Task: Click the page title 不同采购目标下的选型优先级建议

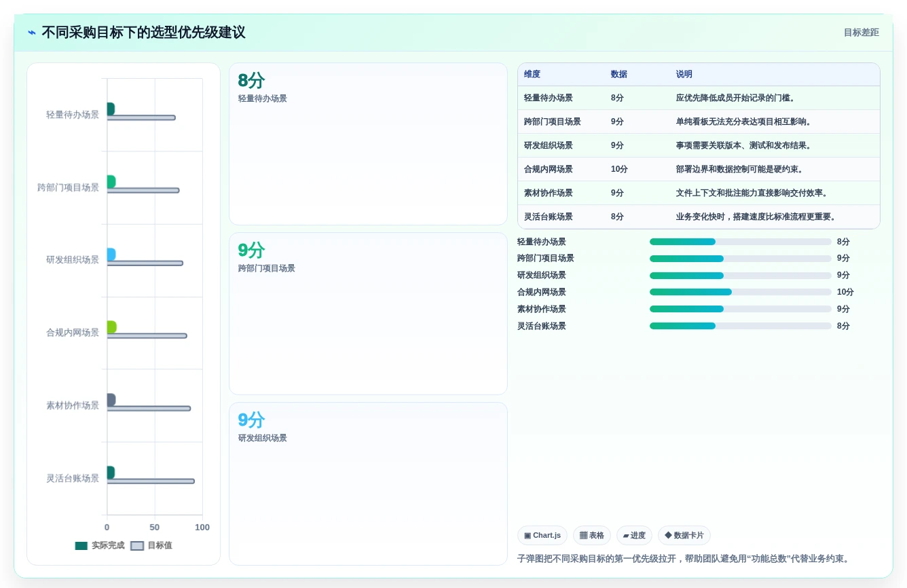Action: point(143,33)
